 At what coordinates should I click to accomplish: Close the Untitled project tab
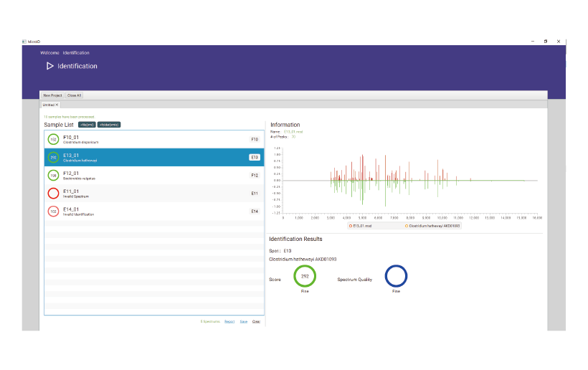click(57, 105)
